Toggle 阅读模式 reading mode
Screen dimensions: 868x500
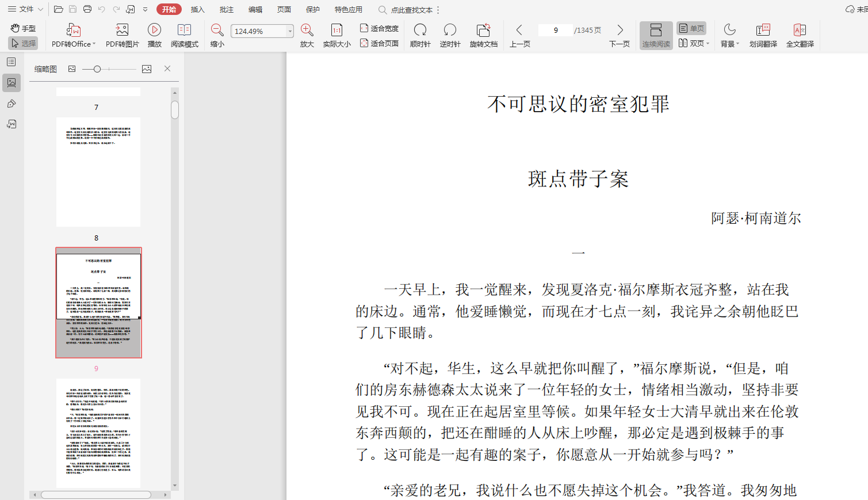point(185,35)
